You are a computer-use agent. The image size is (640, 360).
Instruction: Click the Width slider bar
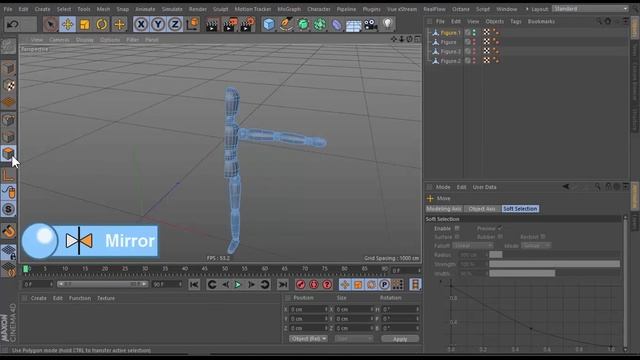click(x=554, y=273)
